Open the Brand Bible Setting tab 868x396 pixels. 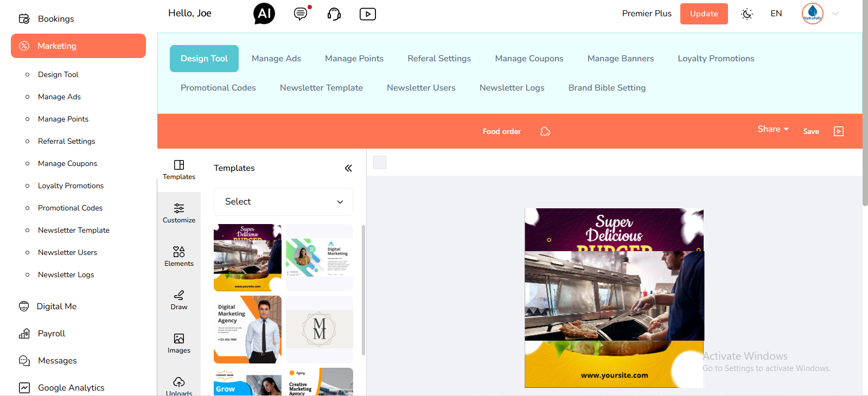tap(607, 88)
